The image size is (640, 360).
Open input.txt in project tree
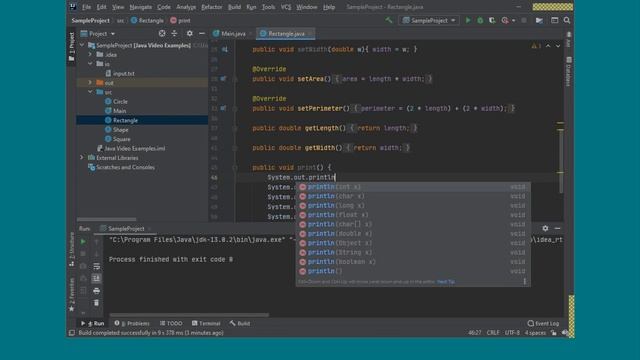tap(120, 73)
